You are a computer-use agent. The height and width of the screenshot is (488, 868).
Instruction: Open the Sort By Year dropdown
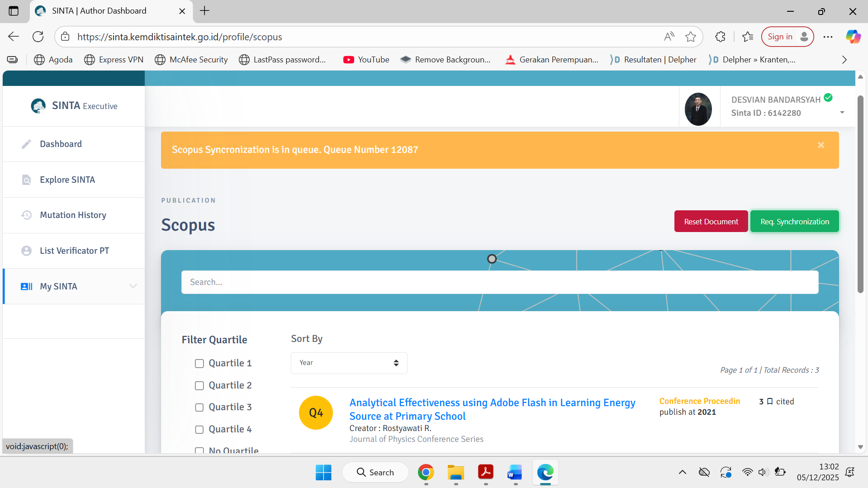point(349,363)
